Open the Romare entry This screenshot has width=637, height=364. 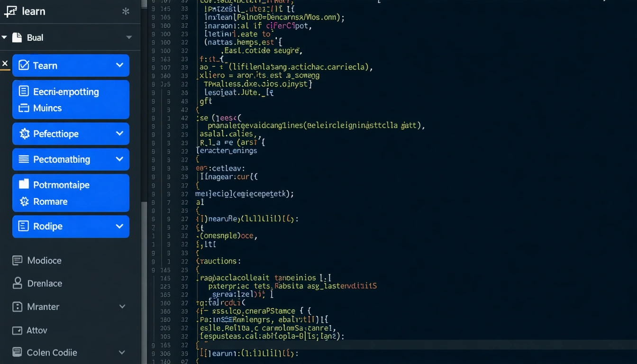point(50,201)
